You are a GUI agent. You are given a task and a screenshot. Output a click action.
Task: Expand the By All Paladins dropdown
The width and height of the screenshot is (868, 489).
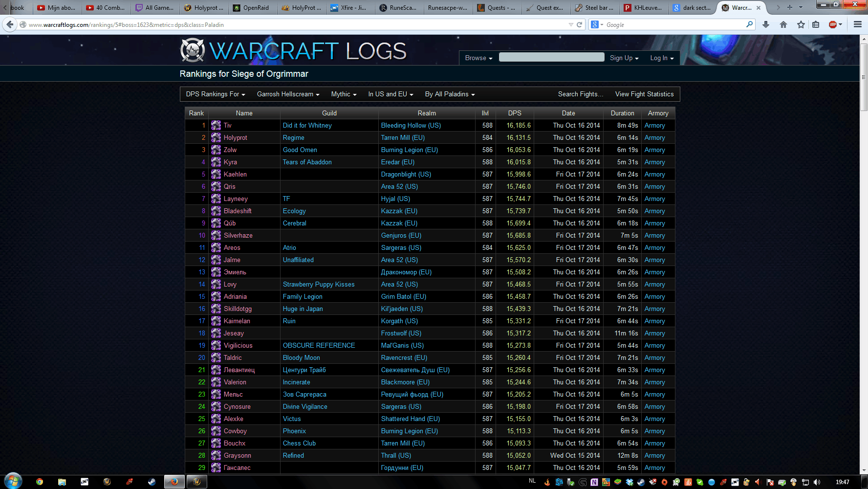click(x=450, y=94)
